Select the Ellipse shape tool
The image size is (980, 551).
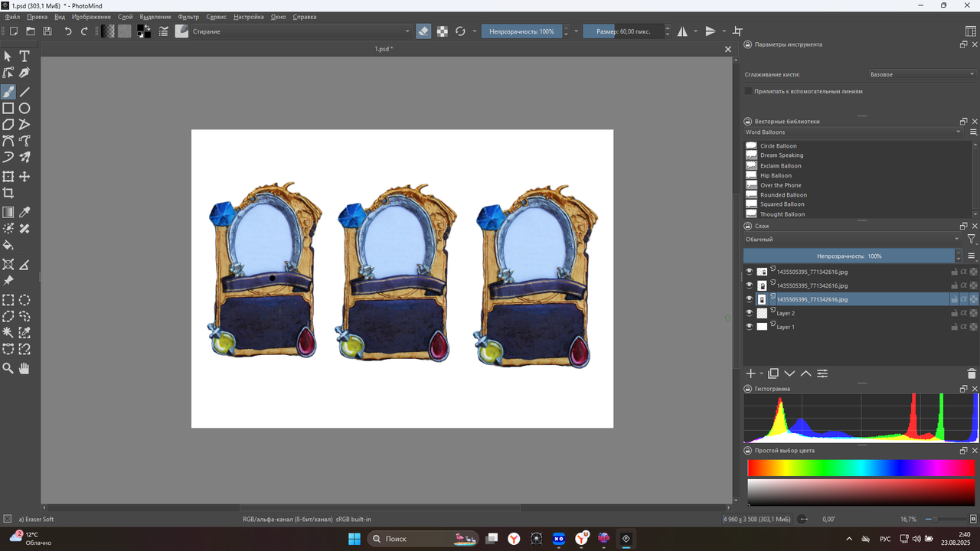click(24, 109)
